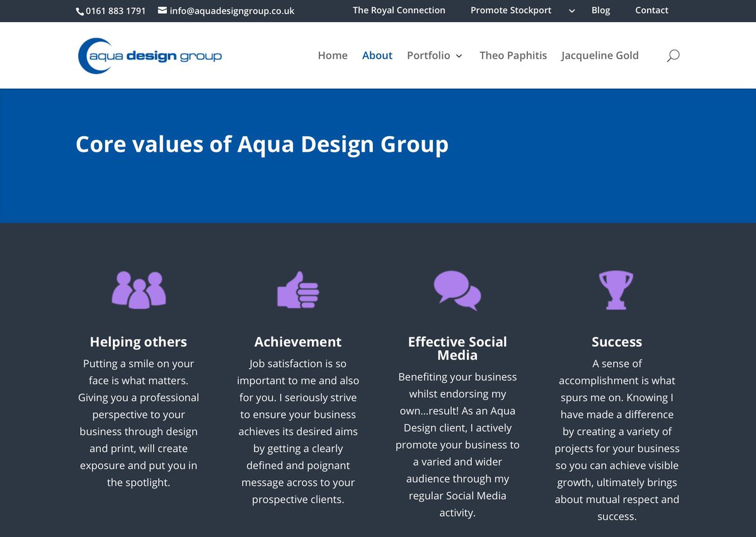The width and height of the screenshot is (756, 537).
Task: Click the Promote Stockport navigation item
Action: click(511, 11)
